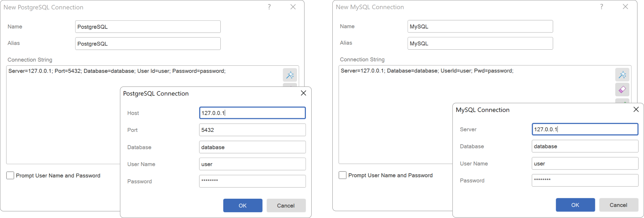Screen dimensions: 644x218
Task: Close the New MySQL Connection window
Action: pos(625,7)
